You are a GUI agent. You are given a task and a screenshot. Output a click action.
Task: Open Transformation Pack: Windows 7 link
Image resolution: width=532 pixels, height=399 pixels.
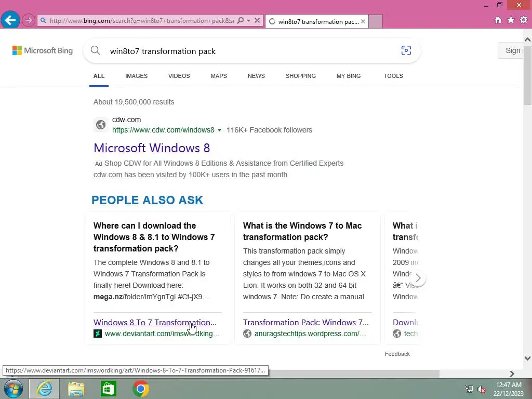point(305,322)
